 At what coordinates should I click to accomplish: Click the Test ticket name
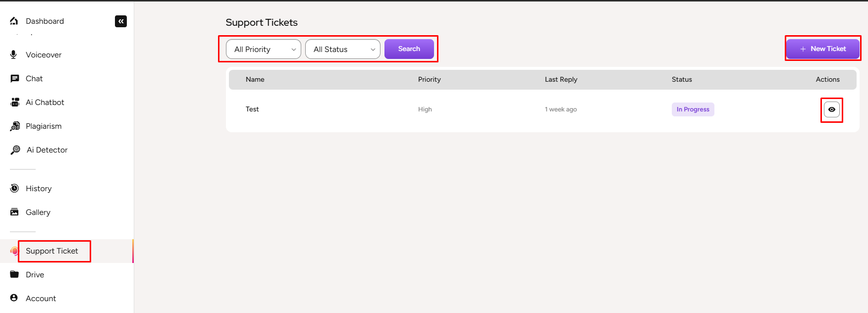tap(252, 109)
